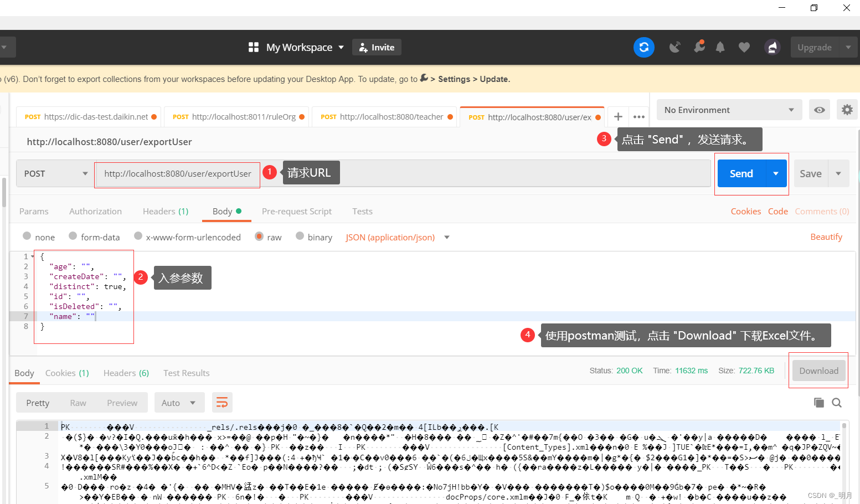Expand the Upgrade dropdown arrow
Screen dimensions: 860x504
848,47
